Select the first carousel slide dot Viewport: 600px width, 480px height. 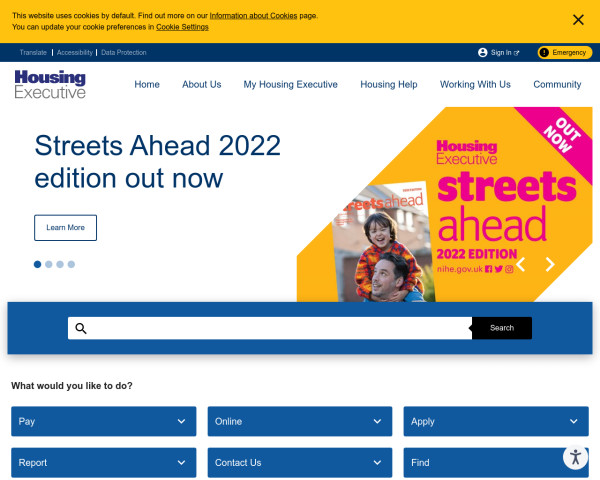pos(38,264)
